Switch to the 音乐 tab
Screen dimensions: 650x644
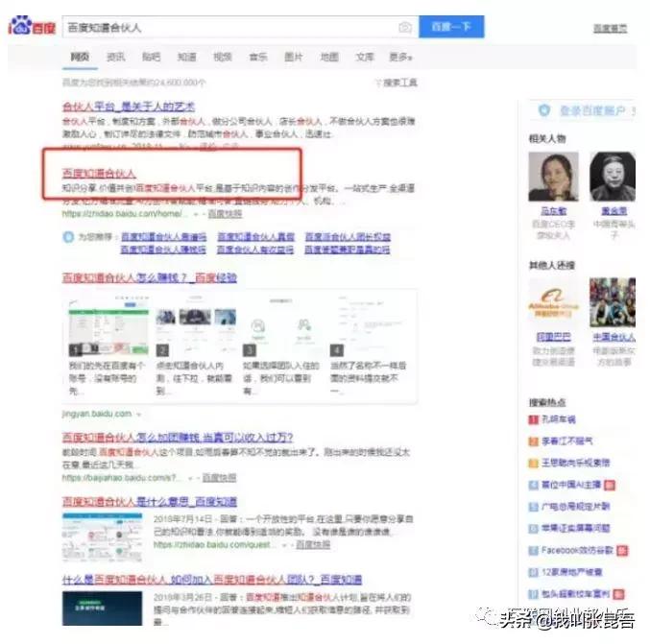(258, 57)
